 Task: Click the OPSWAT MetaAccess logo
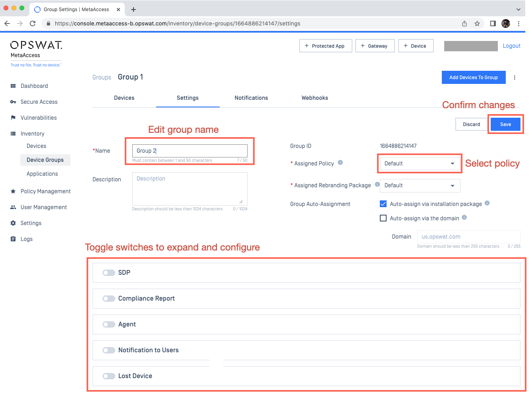(x=36, y=53)
